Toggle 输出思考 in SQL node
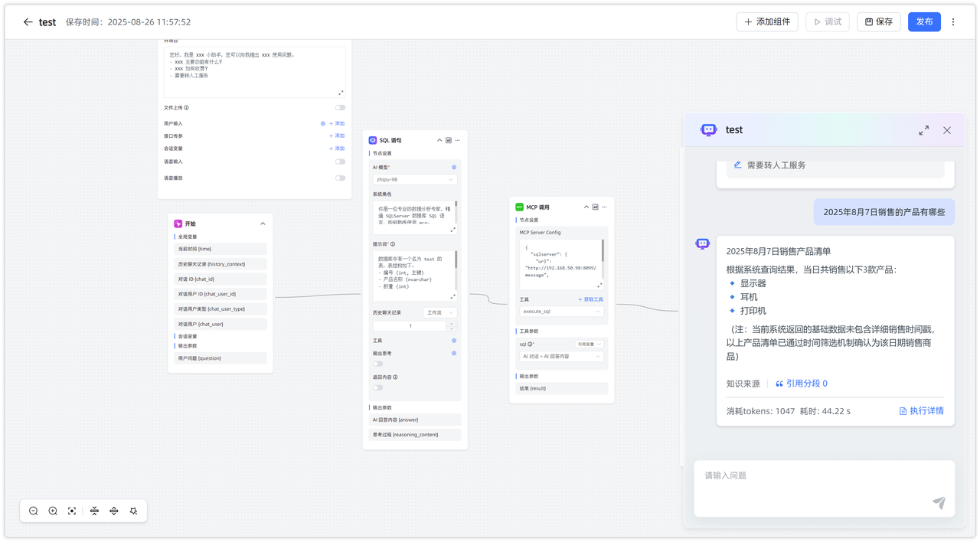The width and height of the screenshot is (980, 542). (x=377, y=364)
